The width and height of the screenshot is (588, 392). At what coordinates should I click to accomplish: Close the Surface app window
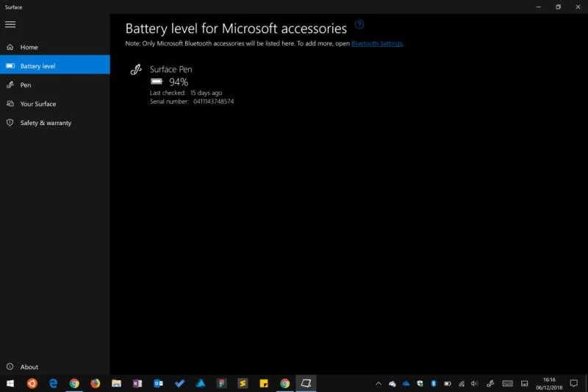coord(578,7)
